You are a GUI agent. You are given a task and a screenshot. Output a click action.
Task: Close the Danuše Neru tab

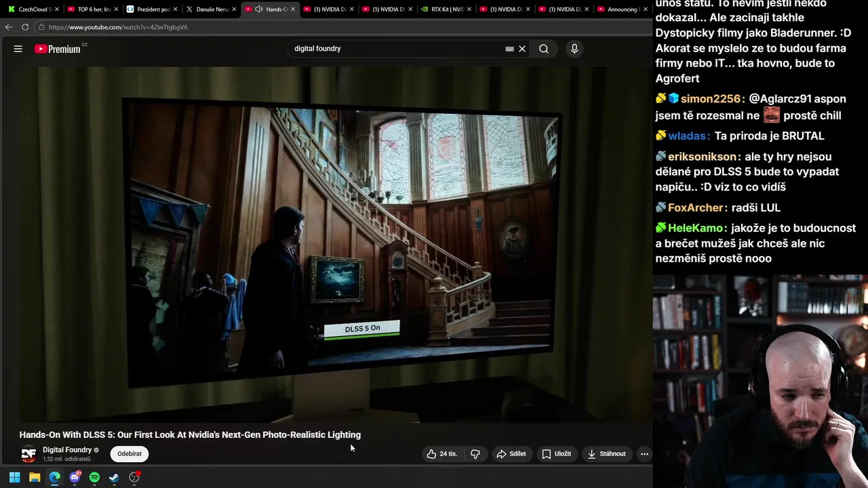coord(234,9)
